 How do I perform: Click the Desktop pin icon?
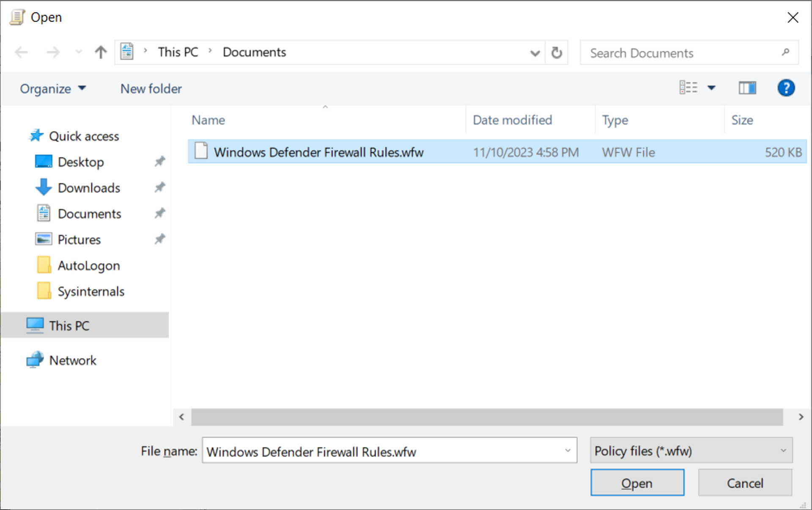click(159, 162)
